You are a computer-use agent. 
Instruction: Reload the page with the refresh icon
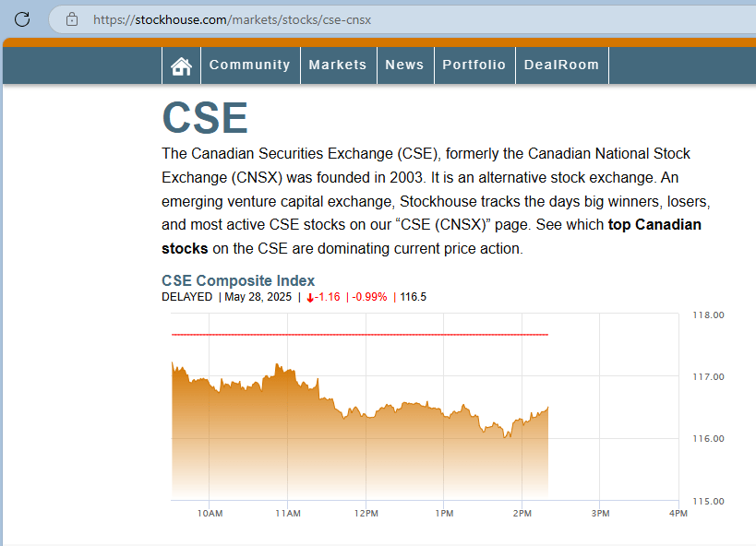click(23, 18)
